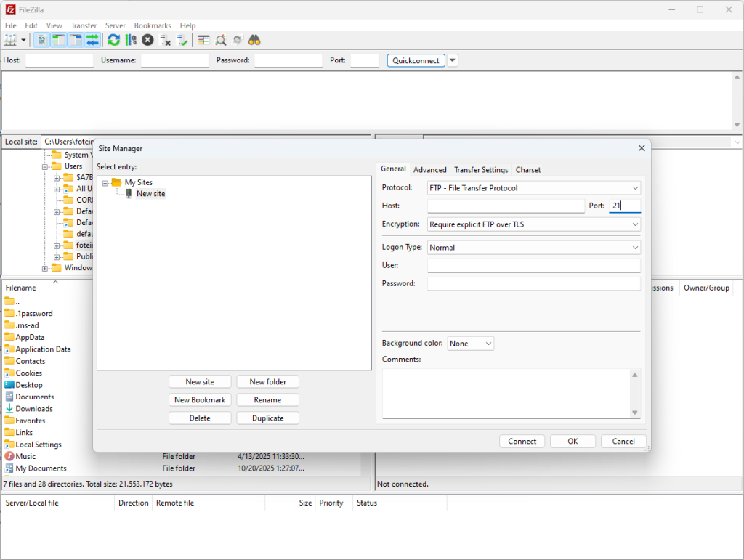The height and width of the screenshot is (560, 744).
Task: Click the Disconnect from server icon
Action: click(165, 40)
